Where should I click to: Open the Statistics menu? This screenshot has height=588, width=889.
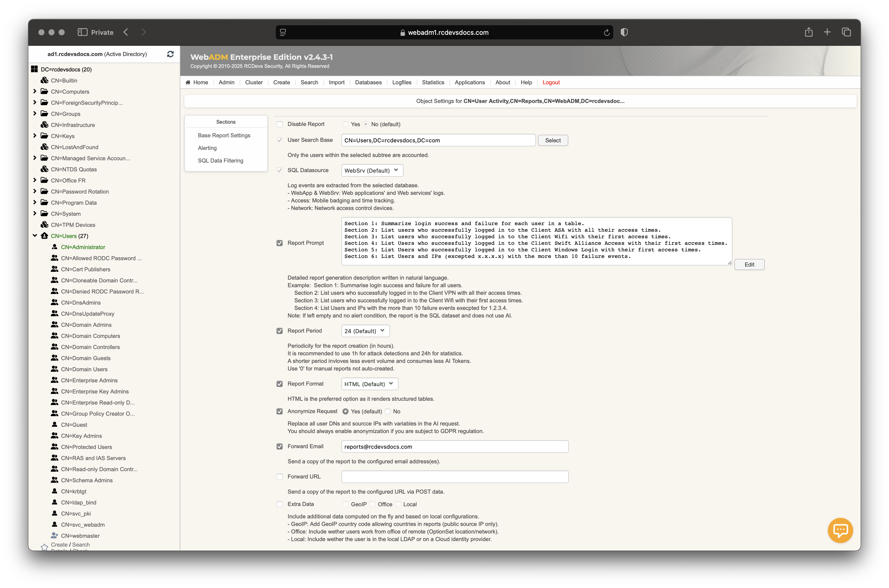coord(433,83)
